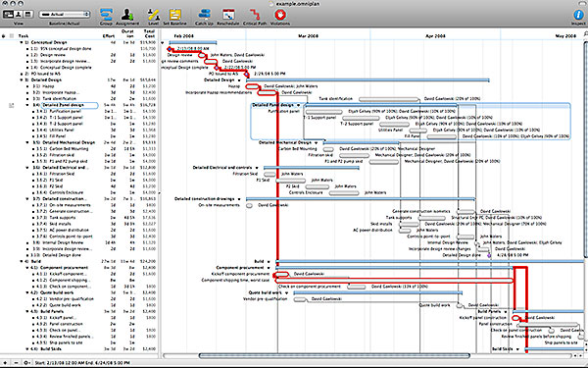Click the Reschedule icon
The width and height of the screenshot is (588, 368).
point(228,15)
